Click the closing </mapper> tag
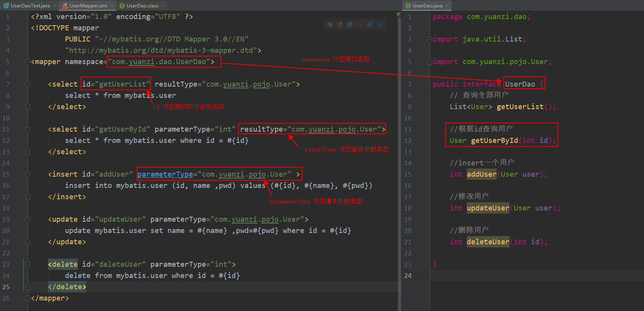Image resolution: width=644 pixels, height=311 pixels. (50, 298)
